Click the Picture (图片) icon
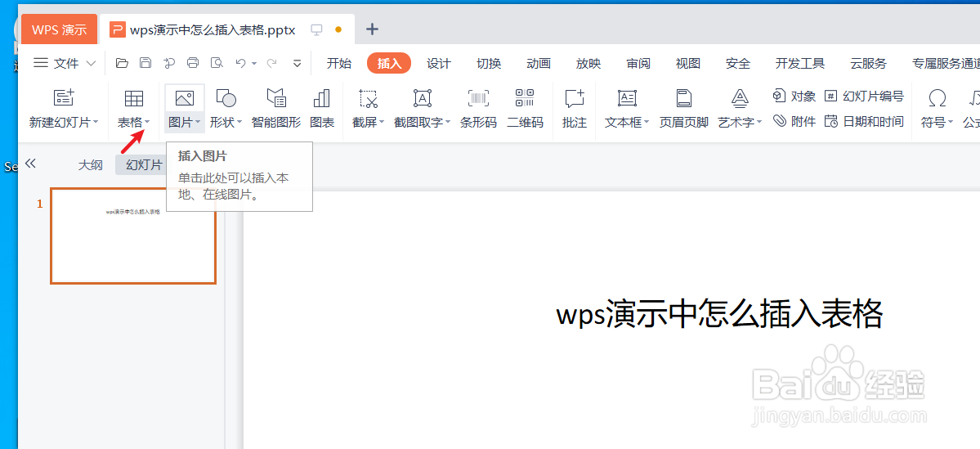 (185, 98)
